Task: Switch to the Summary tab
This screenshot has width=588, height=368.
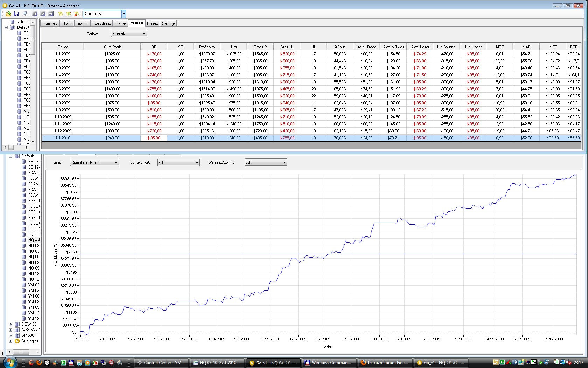Action: (50, 23)
